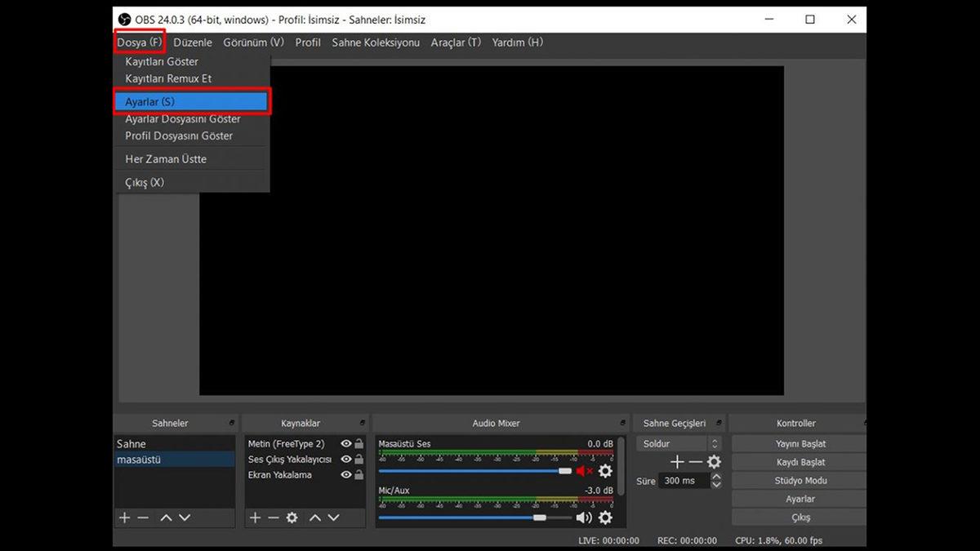Add a new source with the plus icon
This screenshot has width=980, height=551.
click(x=255, y=518)
